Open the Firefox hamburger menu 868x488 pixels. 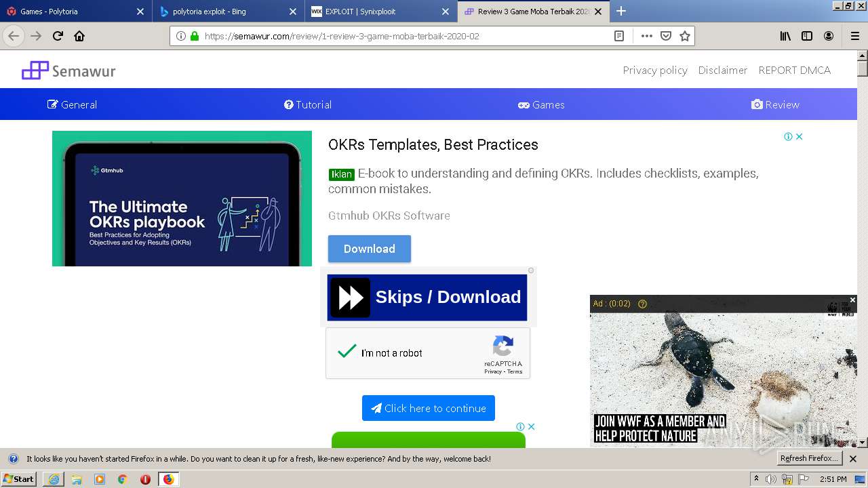coord(854,36)
